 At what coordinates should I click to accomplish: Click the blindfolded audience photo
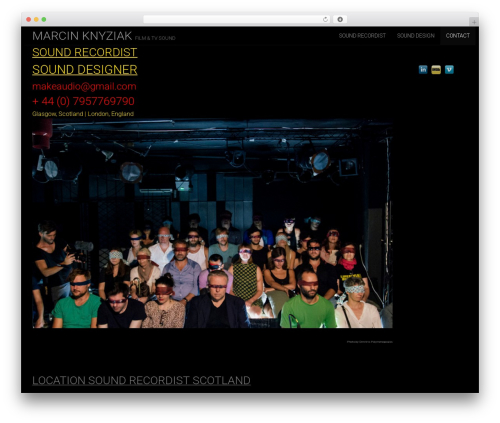coord(212,223)
